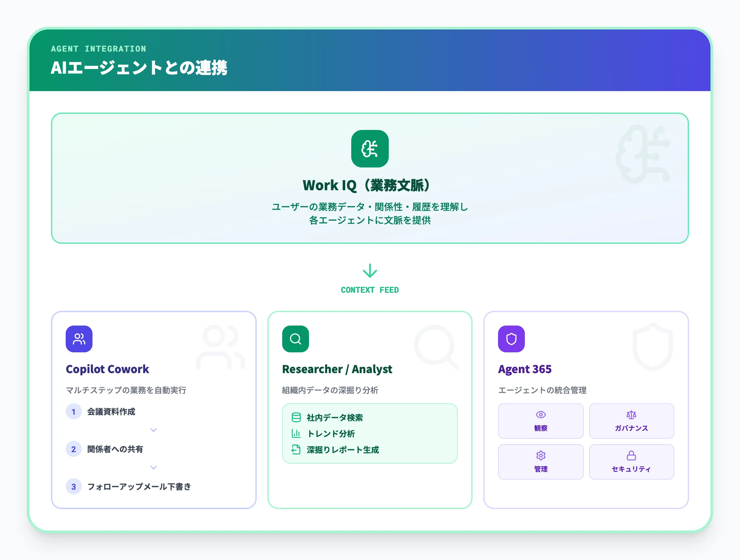Expand the chevron below 会議資料作成
Viewport: 740px width, 560px height.
tap(153, 430)
